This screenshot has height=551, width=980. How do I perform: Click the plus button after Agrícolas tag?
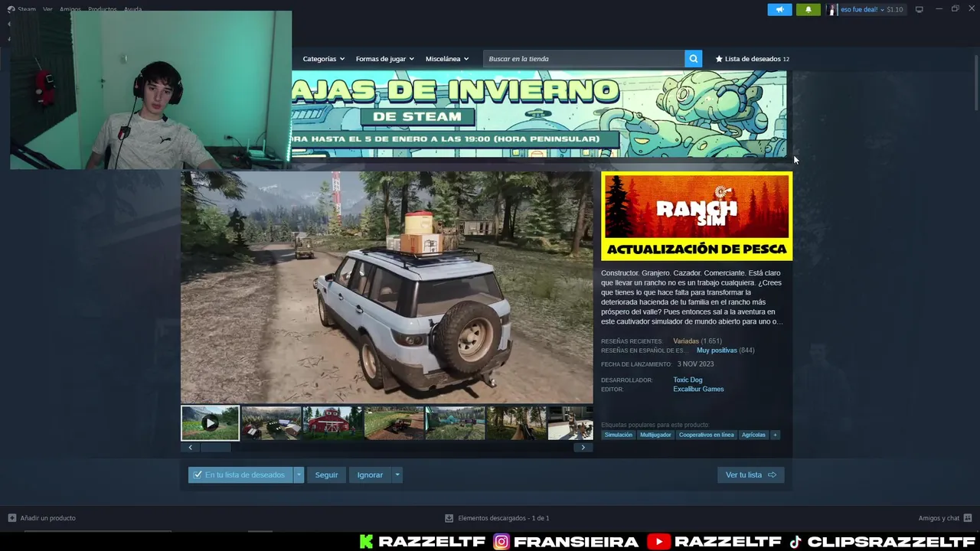click(775, 435)
